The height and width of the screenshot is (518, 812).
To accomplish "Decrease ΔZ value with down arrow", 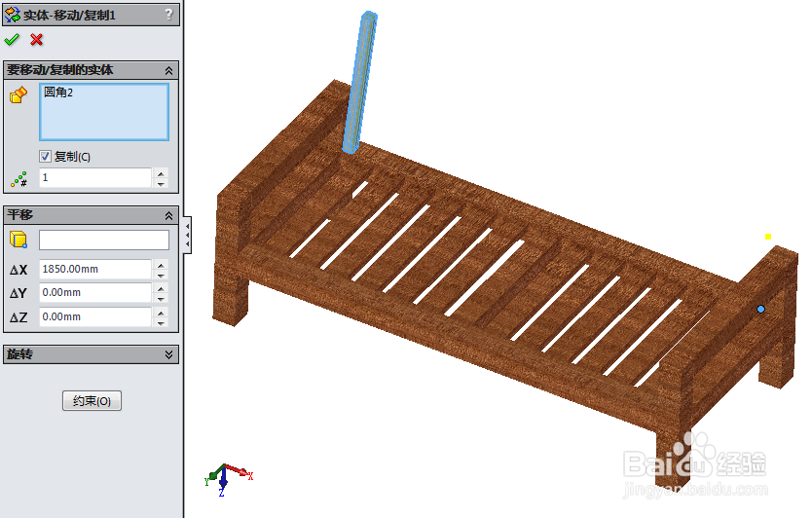I will click(161, 322).
